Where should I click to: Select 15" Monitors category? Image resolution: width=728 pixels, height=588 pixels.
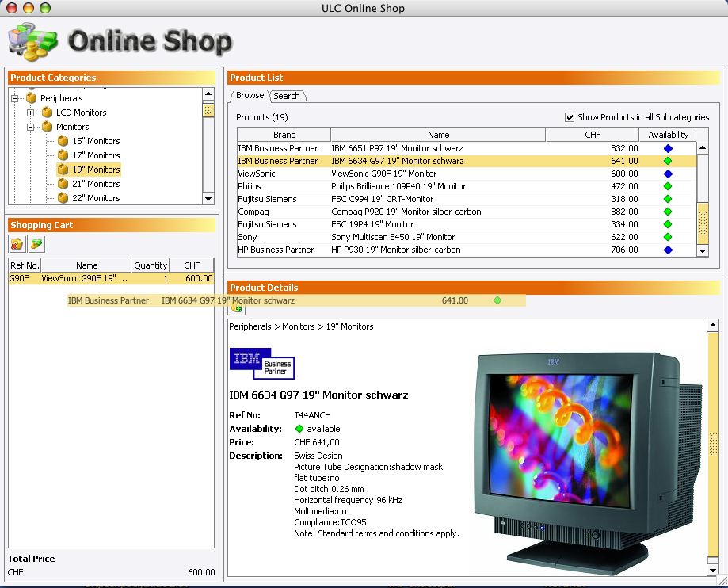click(96, 141)
